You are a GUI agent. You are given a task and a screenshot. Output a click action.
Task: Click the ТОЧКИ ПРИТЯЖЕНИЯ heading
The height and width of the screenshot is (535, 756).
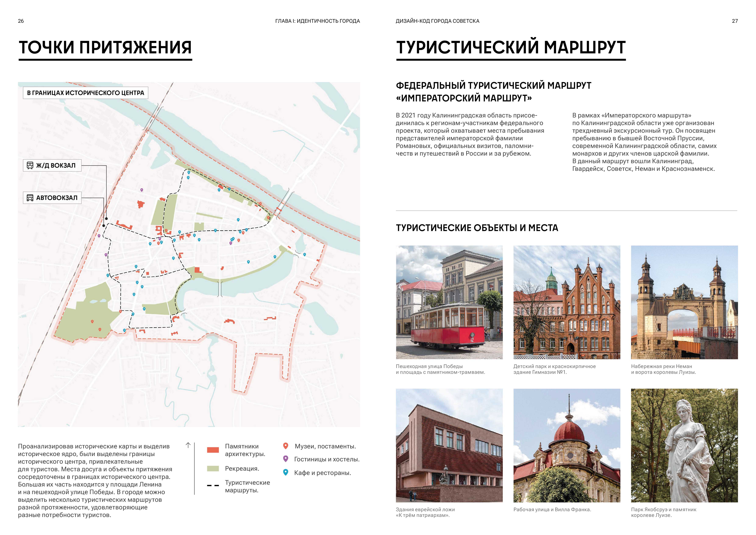click(x=105, y=47)
